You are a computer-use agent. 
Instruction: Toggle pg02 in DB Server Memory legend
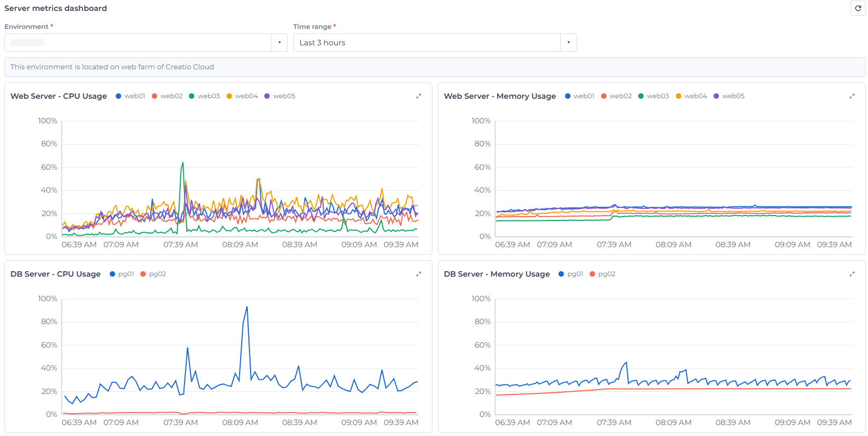(602, 274)
